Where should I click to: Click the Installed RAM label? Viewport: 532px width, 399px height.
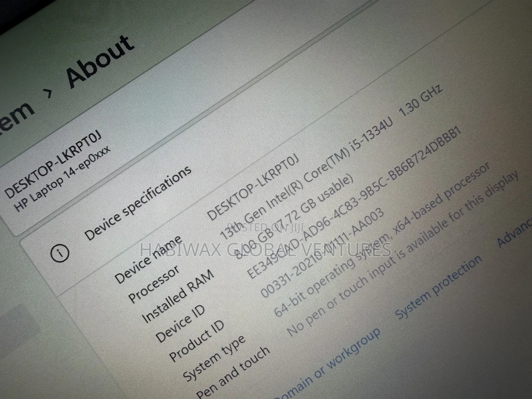click(178, 296)
